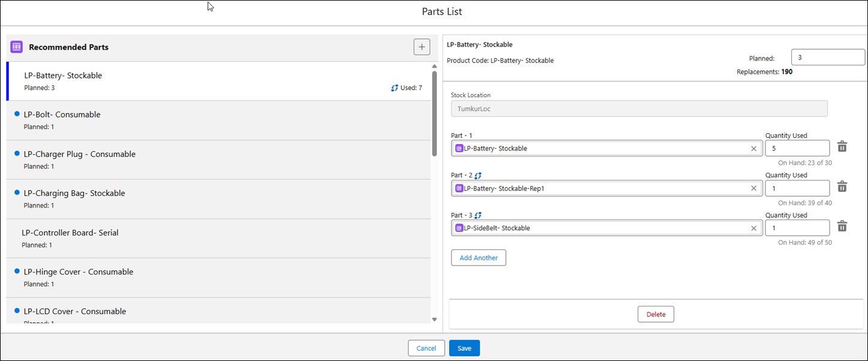Select LP-Bolt- Consumable part

point(218,121)
